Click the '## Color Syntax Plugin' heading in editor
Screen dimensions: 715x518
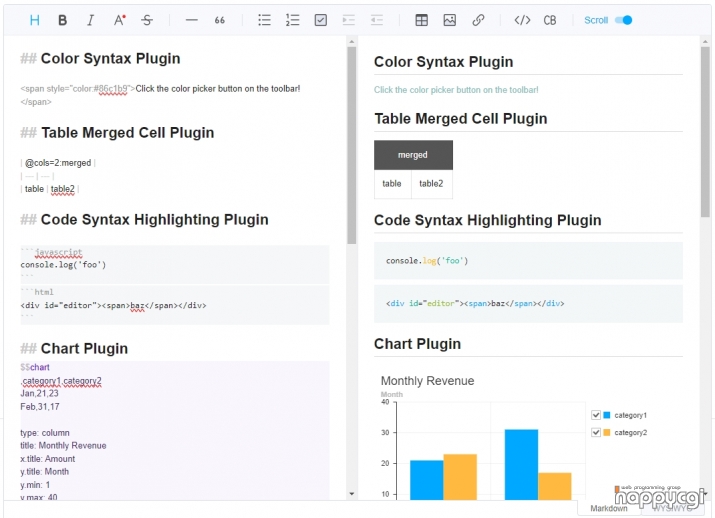coord(100,58)
